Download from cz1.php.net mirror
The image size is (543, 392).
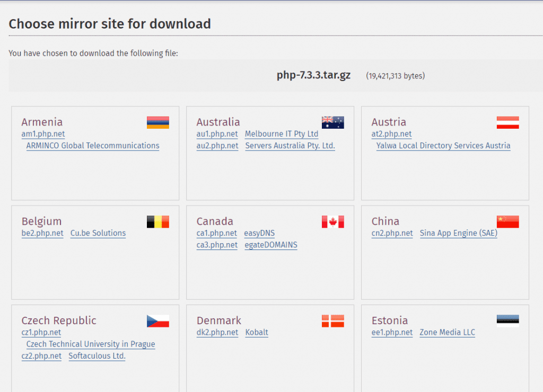point(41,333)
